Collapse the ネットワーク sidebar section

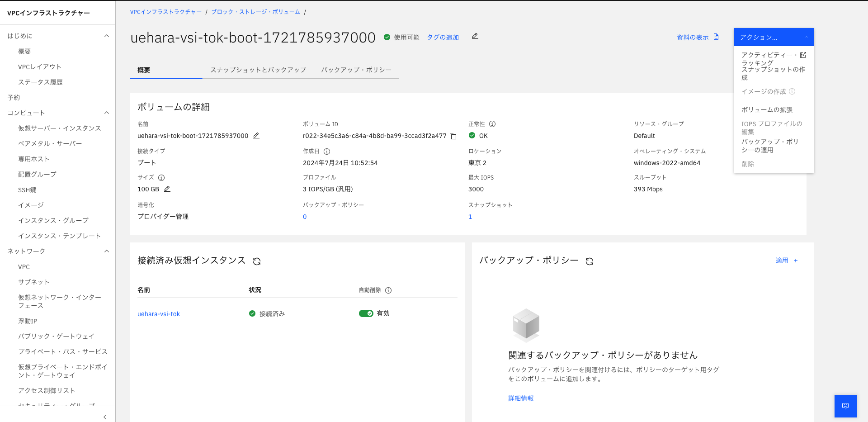107,251
